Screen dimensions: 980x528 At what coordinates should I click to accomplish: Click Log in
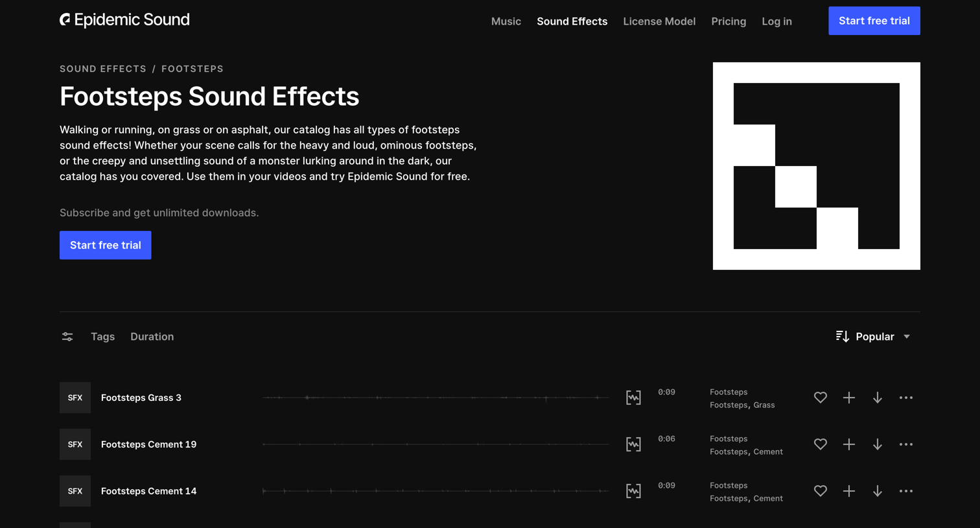[776, 21]
